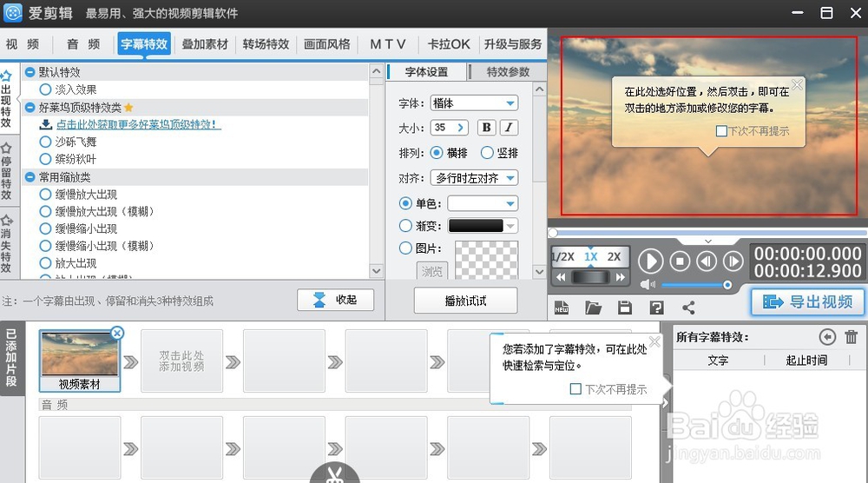Open an existing project folder icon
The height and width of the screenshot is (483, 868).
594,308
